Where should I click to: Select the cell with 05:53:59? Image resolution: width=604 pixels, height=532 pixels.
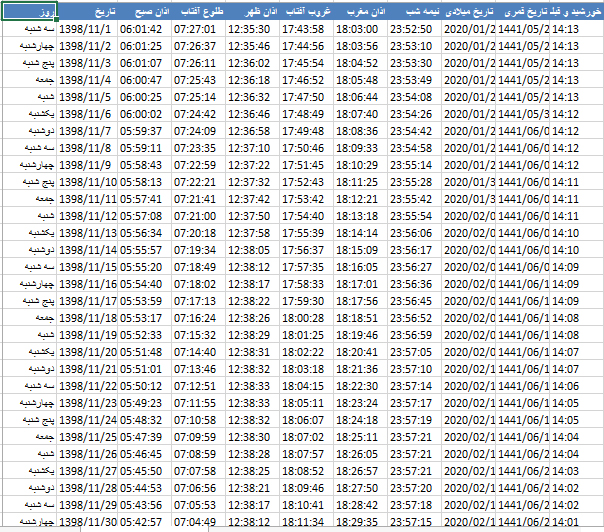144,301
